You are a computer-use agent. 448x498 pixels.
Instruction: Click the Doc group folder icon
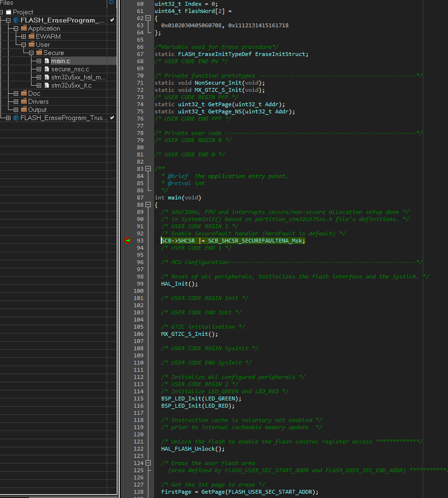click(x=24, y=93)
